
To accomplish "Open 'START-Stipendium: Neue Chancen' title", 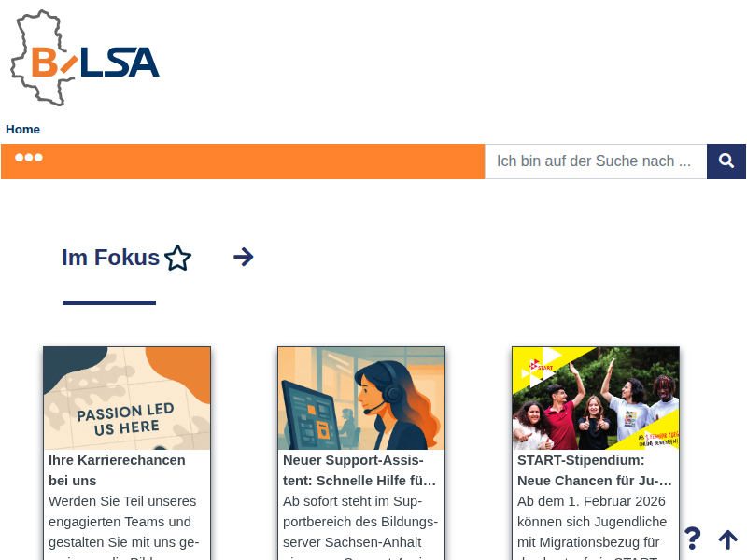I will [x=595, y=470].
